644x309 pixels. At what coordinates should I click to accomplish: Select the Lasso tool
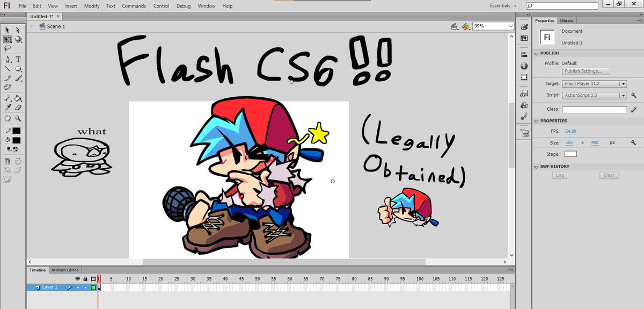click(8, 48)
